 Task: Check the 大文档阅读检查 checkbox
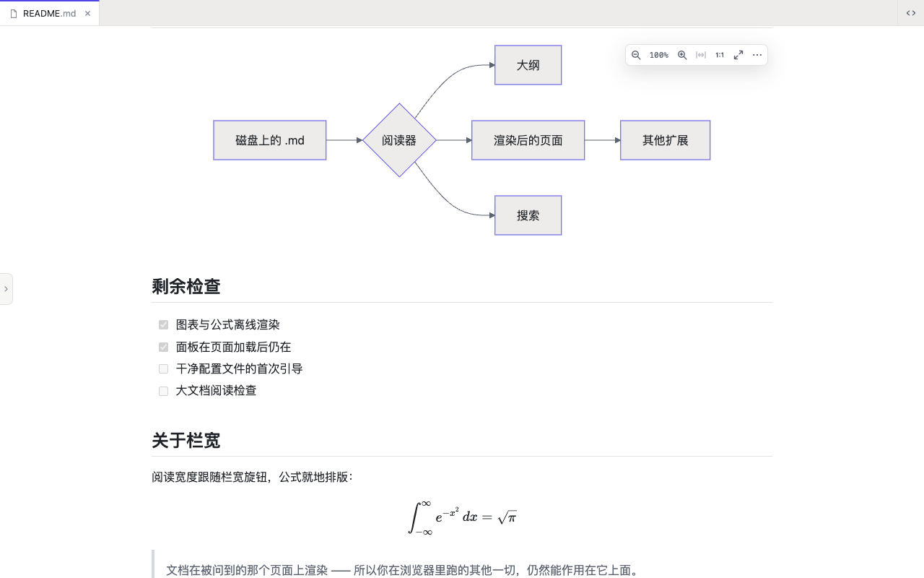tap(163, 390)
